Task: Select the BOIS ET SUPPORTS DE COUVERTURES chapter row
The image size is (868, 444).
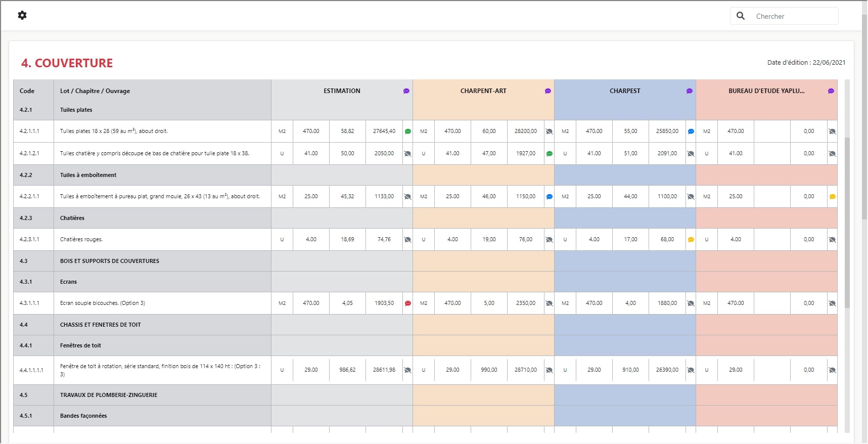Action: coord(110,261)
